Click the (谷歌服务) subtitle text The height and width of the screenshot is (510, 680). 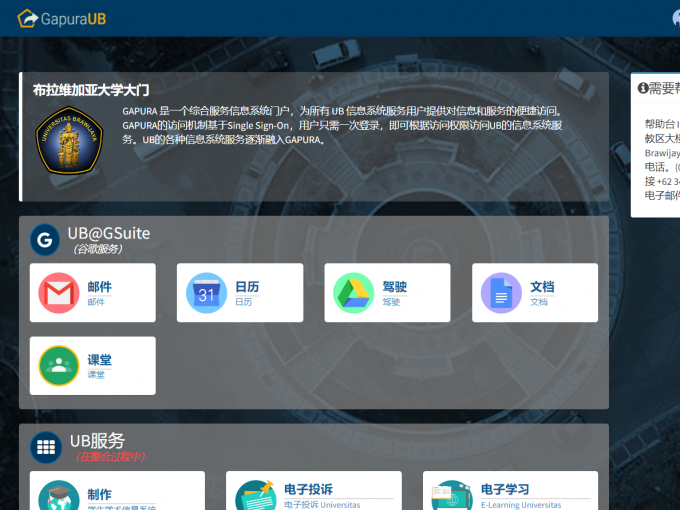(98, 249)
